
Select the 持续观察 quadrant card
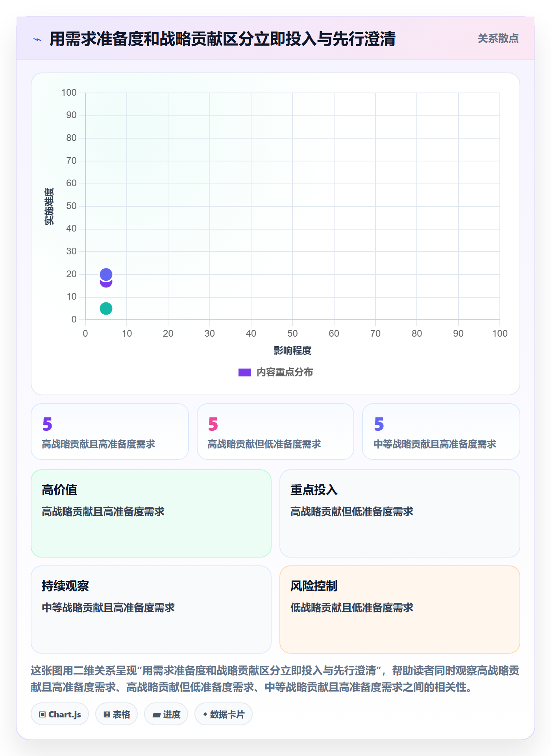click(151, 610)
